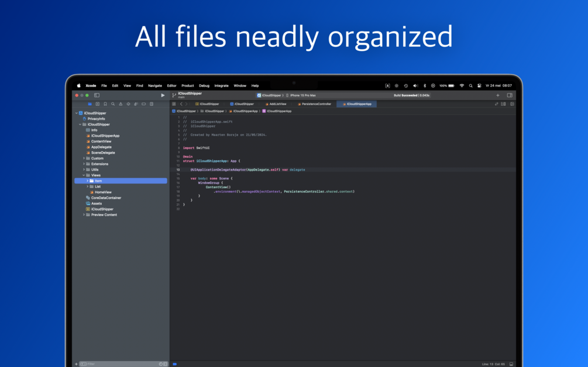Click iCloudShipperApp struct in jump bar
588x367 pixels.
pyautogui.click(x=277, y=111)
